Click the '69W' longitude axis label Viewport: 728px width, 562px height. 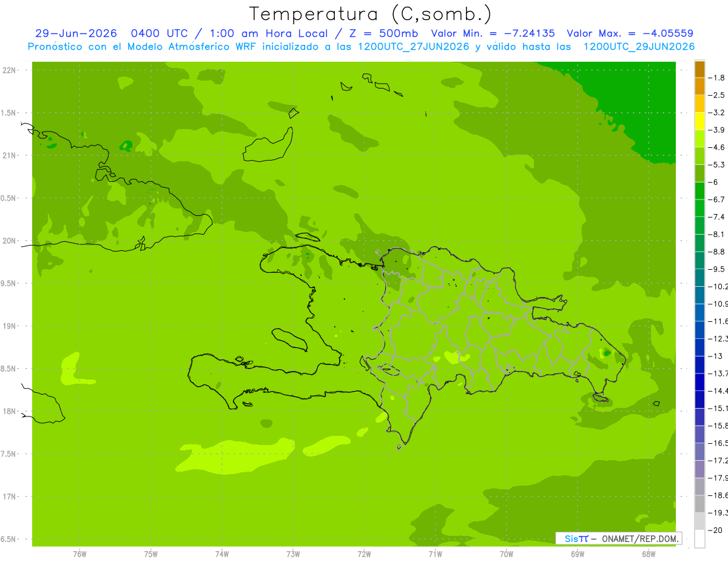click(578, 554)
